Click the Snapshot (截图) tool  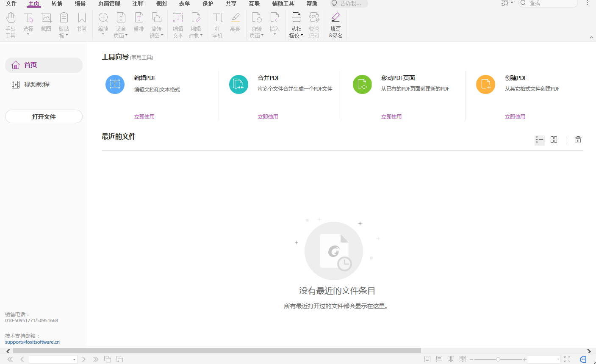coord(46,21)
